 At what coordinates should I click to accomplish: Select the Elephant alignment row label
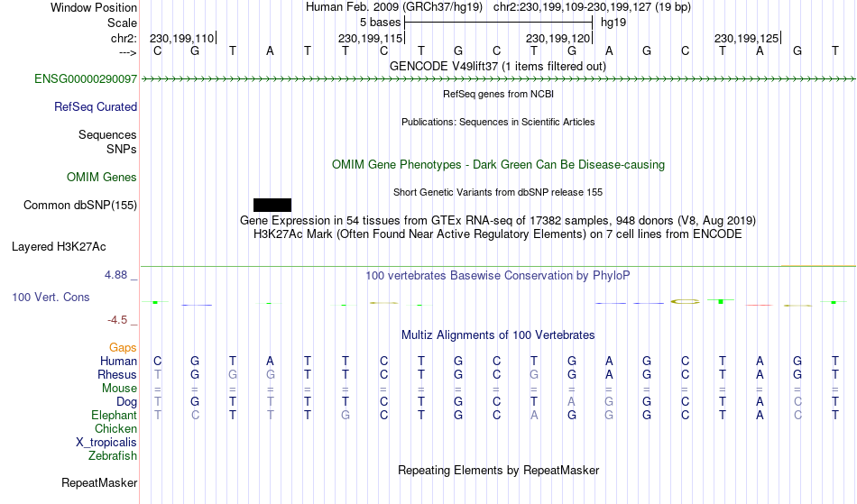115,416
